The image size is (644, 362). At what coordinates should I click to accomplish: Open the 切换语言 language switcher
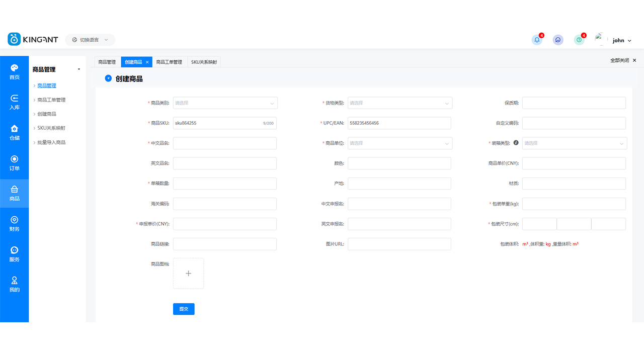coord(90,40)
